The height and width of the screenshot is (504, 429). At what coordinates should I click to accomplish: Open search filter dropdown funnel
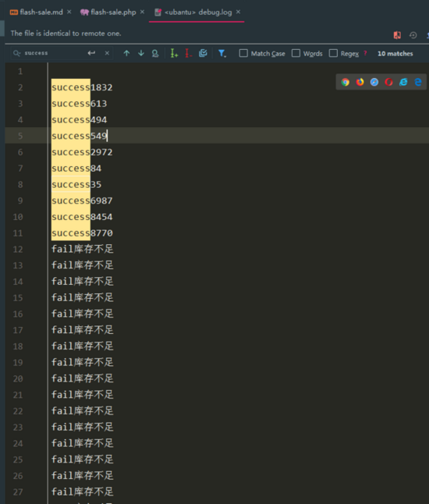pos(222,53)
